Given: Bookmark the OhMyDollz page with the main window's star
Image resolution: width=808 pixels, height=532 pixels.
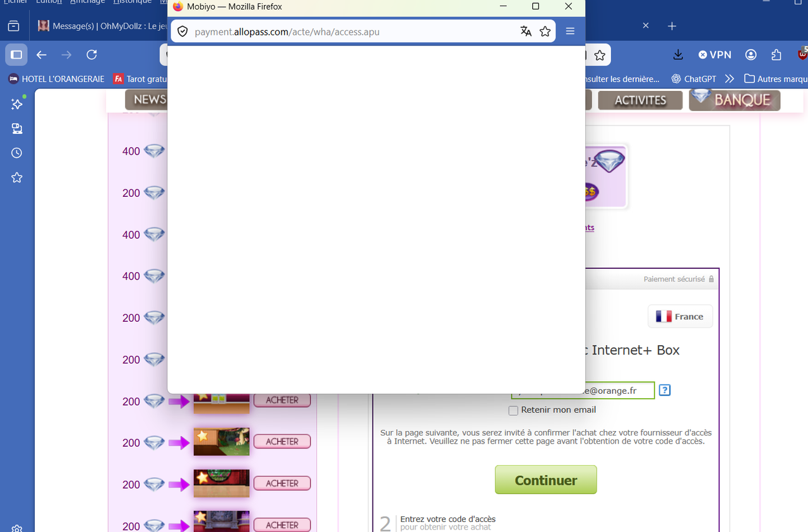Looking at the screenshot, I should tap(600, 55).
